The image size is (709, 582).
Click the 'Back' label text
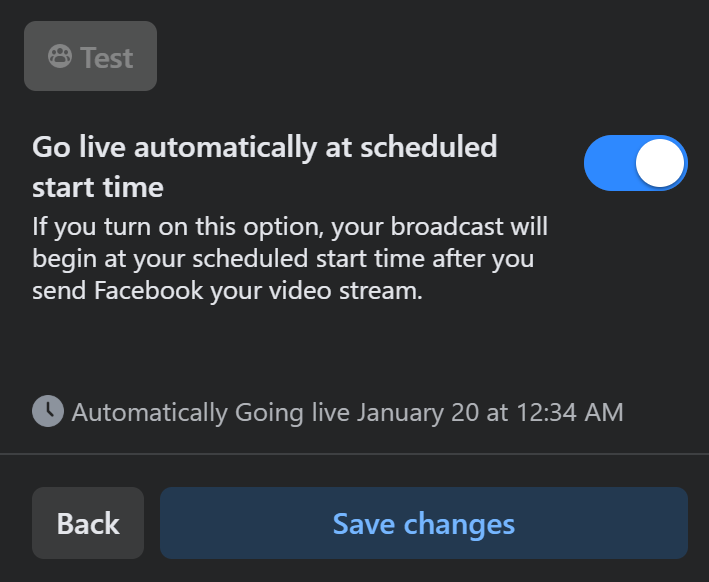pos(88,524)
